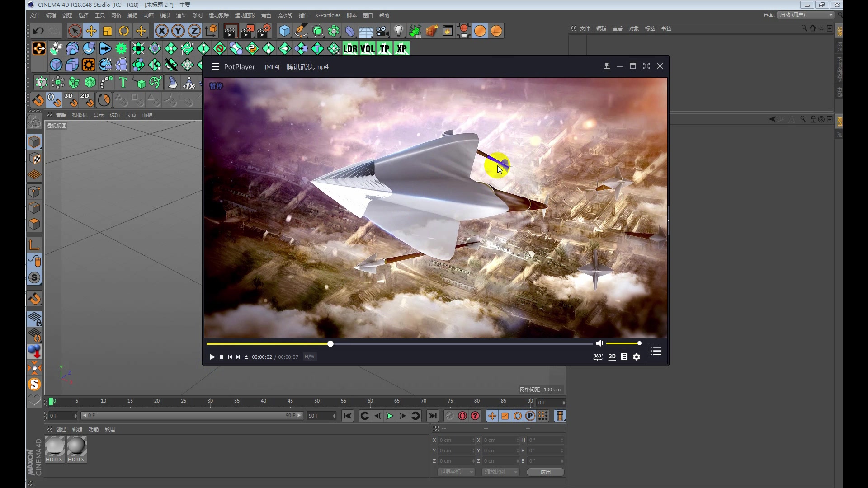Toggle Z axis lock
The width and height of the screenshot is (868, 488).
click(x=194, y=31)
